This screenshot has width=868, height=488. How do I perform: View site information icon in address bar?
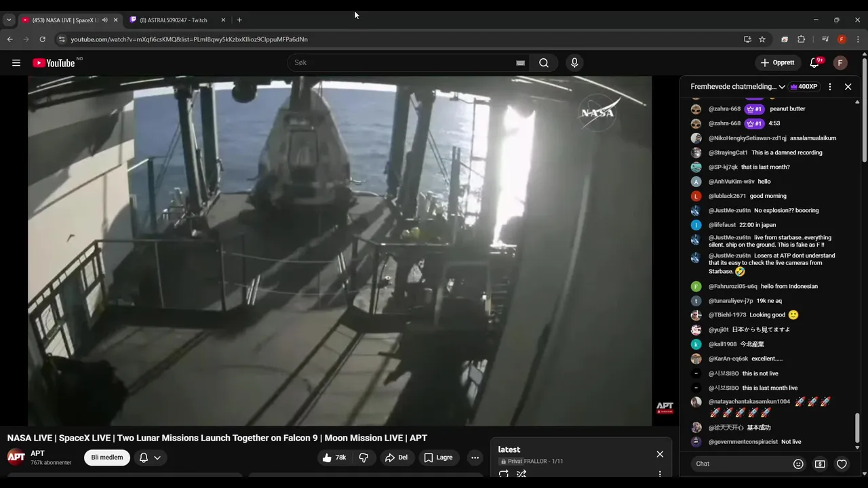coord(62,39)
